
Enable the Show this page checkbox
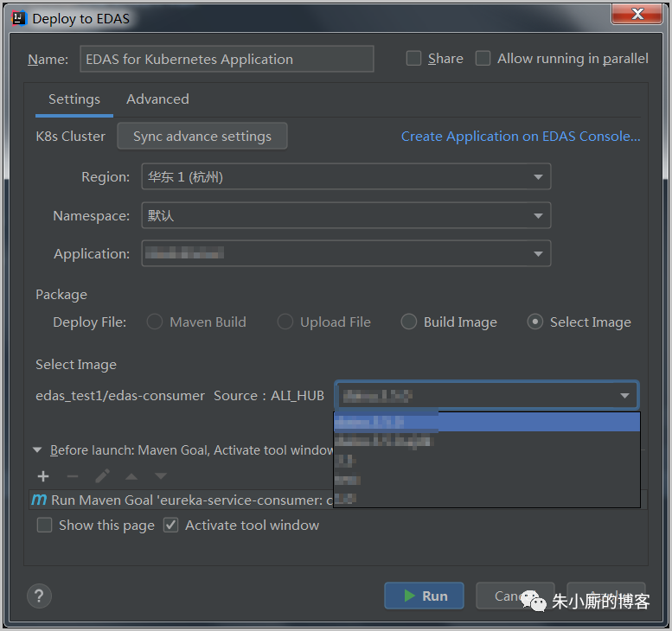pos(45,526)
